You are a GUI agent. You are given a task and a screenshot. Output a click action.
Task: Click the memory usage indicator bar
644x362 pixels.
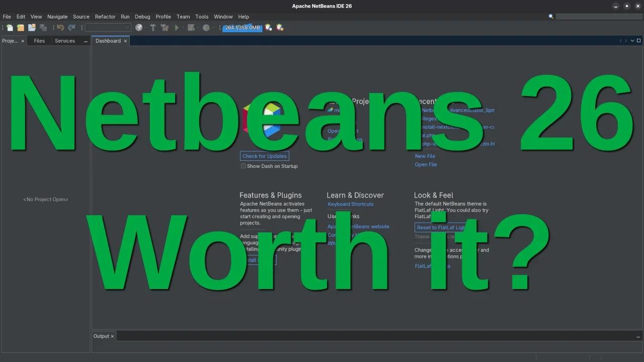click(243, 28)
